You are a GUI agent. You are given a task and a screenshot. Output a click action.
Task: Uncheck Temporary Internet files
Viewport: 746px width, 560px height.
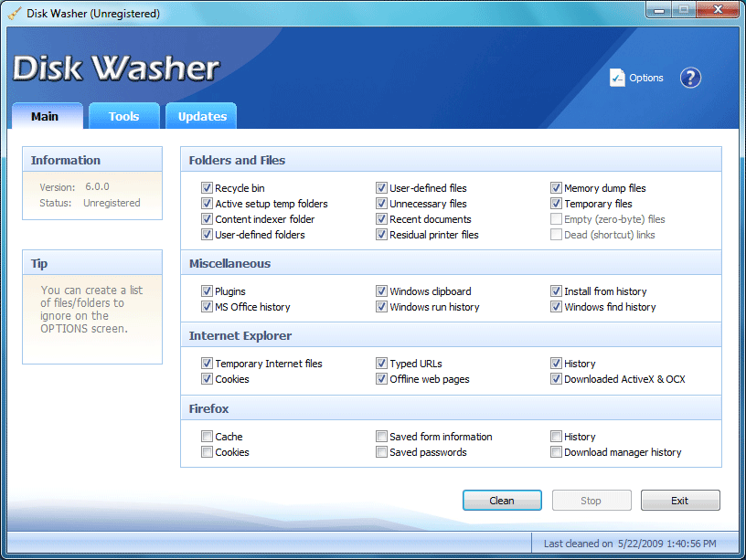(x=207, y=364)
